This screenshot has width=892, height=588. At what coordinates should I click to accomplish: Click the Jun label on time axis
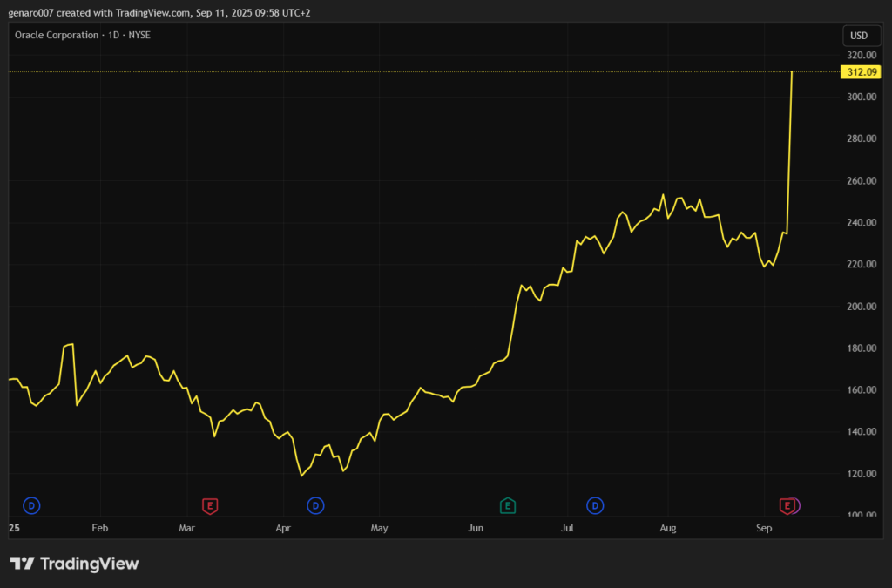coord(476,528)
